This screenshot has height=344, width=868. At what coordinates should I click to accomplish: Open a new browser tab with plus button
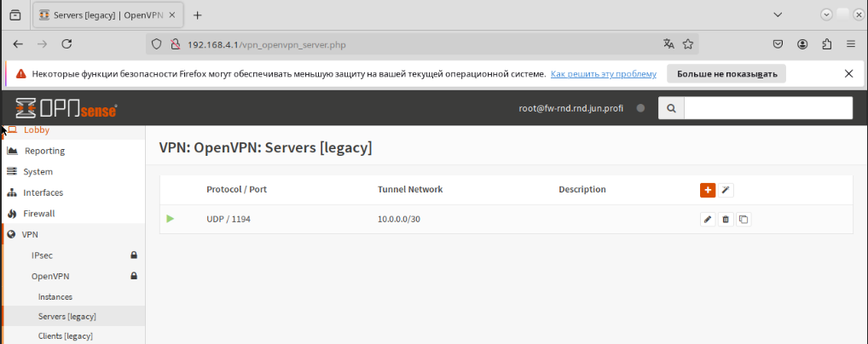pos(198,15)
